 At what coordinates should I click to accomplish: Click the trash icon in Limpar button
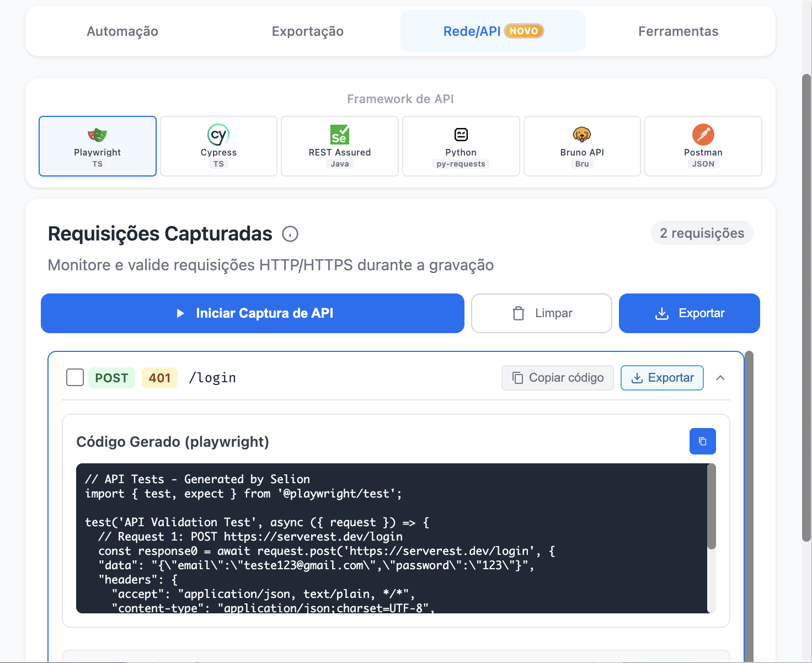click(x=517, y=313)
